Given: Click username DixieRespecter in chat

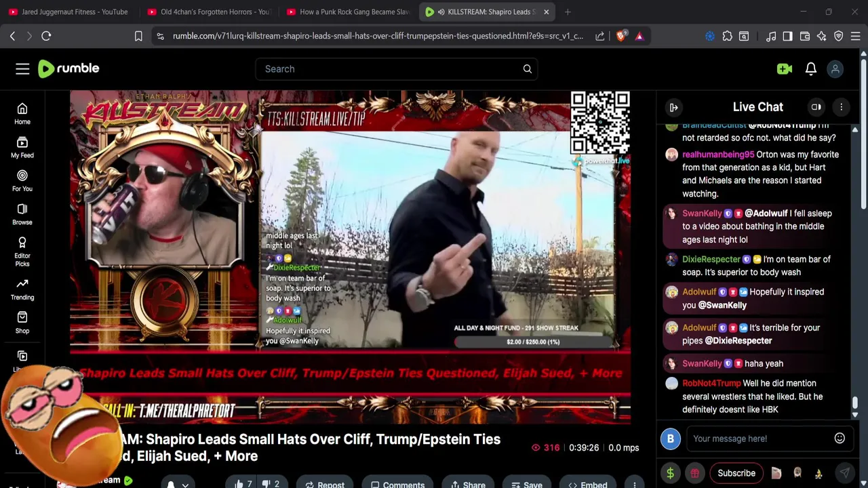Looking at the screenshot, I should (x=711, y=259).
